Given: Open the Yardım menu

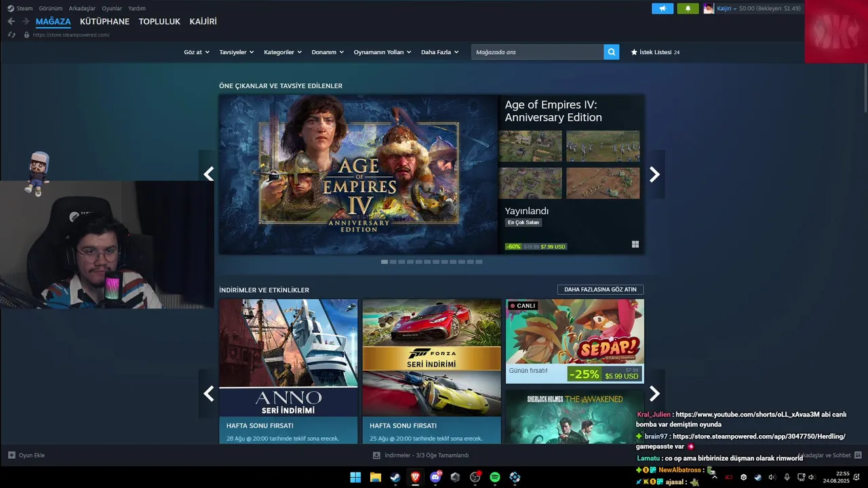Looking at the screenshot, I should pos(137,9).
